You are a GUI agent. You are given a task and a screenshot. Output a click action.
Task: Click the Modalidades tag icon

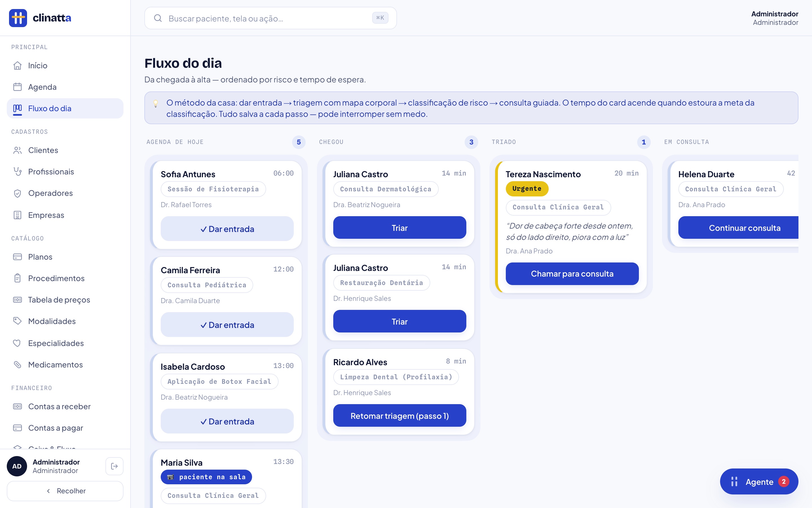point(17,321)
